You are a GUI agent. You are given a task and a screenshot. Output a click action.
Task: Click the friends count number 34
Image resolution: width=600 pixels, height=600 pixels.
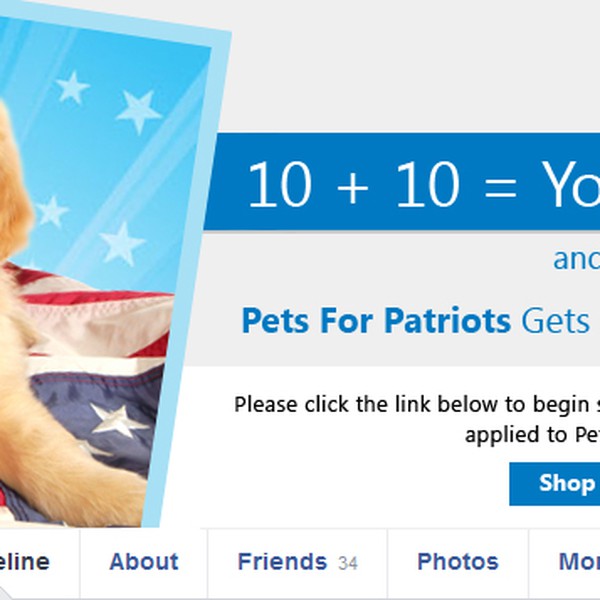(x=347, y=563)
